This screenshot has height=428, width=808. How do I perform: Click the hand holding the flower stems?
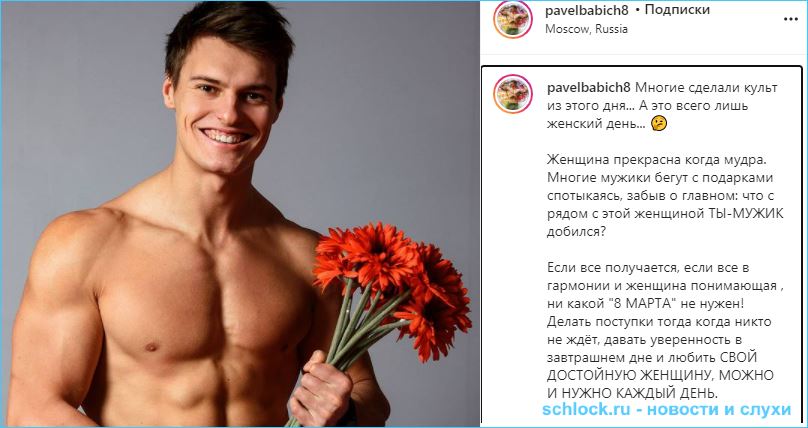pyautogui.click(x=321, y=389)
